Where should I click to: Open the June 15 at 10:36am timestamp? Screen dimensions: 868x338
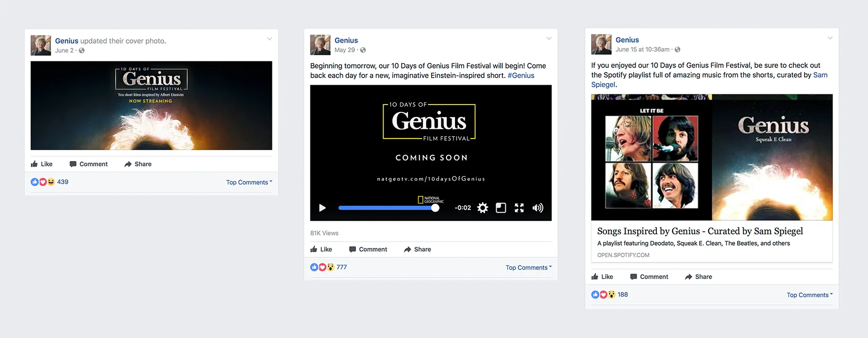pyautogui.click(x=642, y=49)
